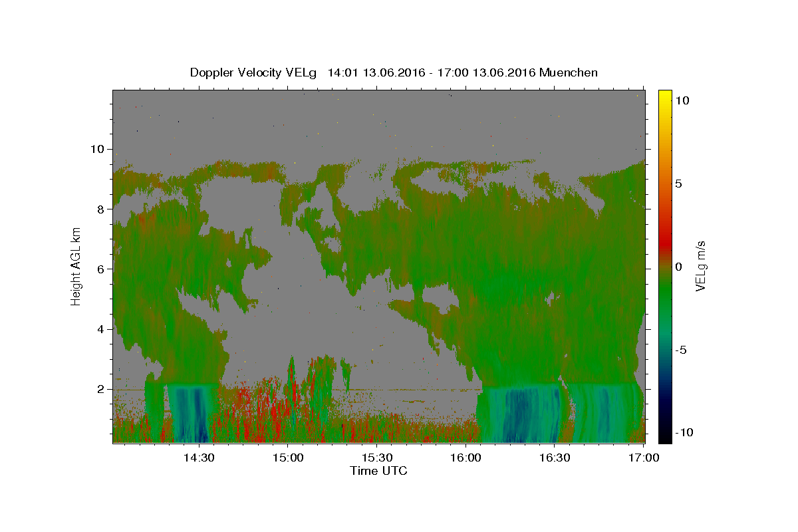798x532 pixels.
Task: Click the colorbar label -5
Action: pyautogui.click(x=681, y=350)
